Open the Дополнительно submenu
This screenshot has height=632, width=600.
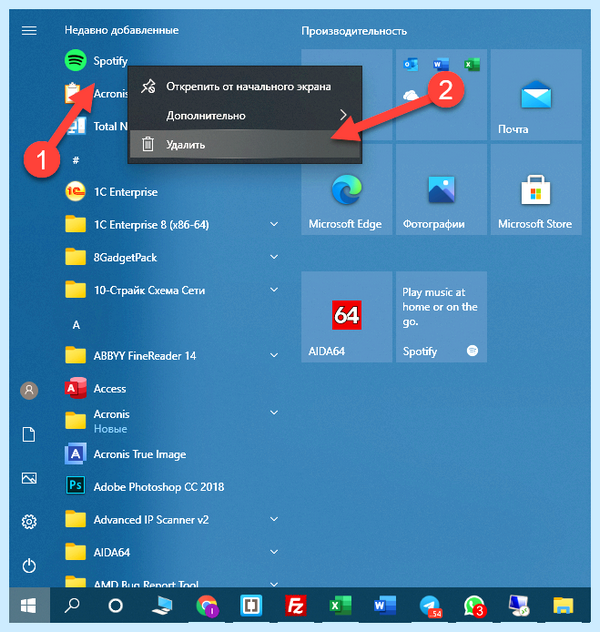(245, 116)
